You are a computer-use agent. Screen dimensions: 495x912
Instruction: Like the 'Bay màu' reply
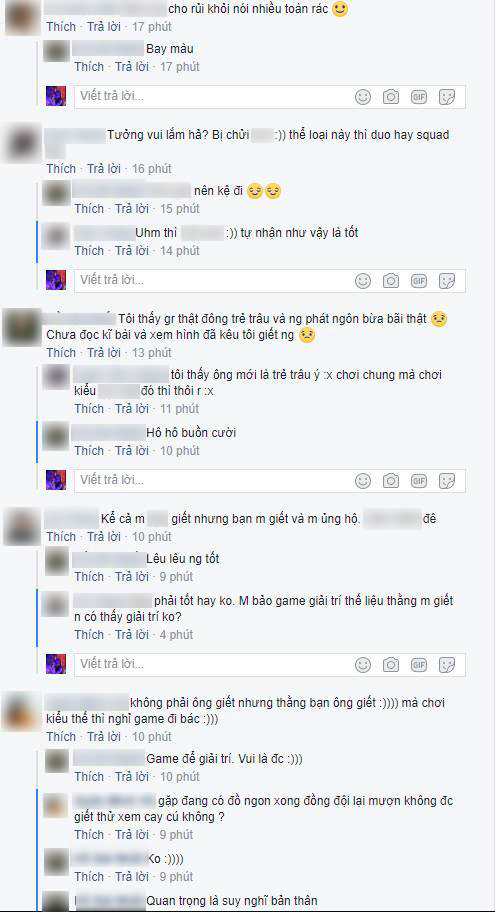[x=89, y=67]
